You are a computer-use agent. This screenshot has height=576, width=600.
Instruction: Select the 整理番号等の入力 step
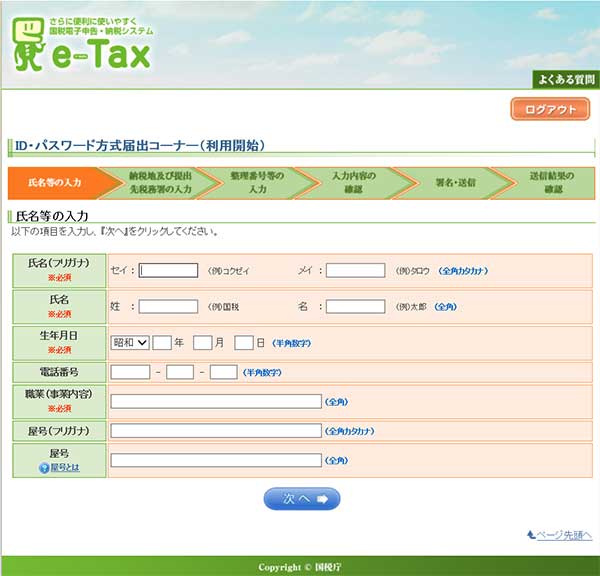coord(257,182)
